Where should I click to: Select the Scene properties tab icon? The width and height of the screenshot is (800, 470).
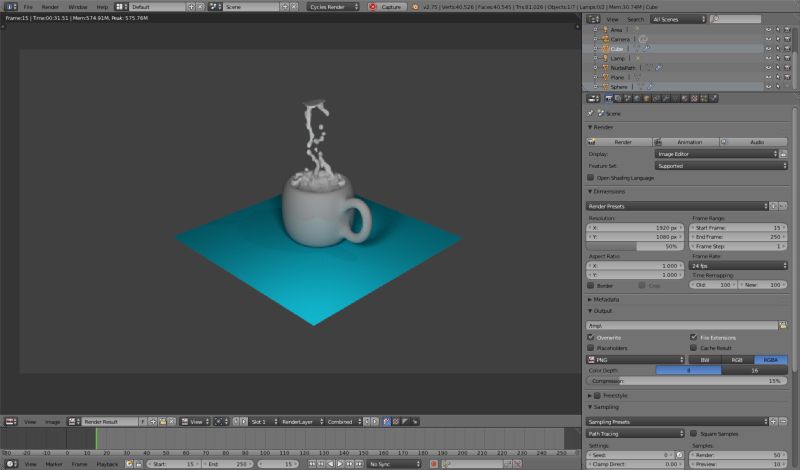pos(628,98)
